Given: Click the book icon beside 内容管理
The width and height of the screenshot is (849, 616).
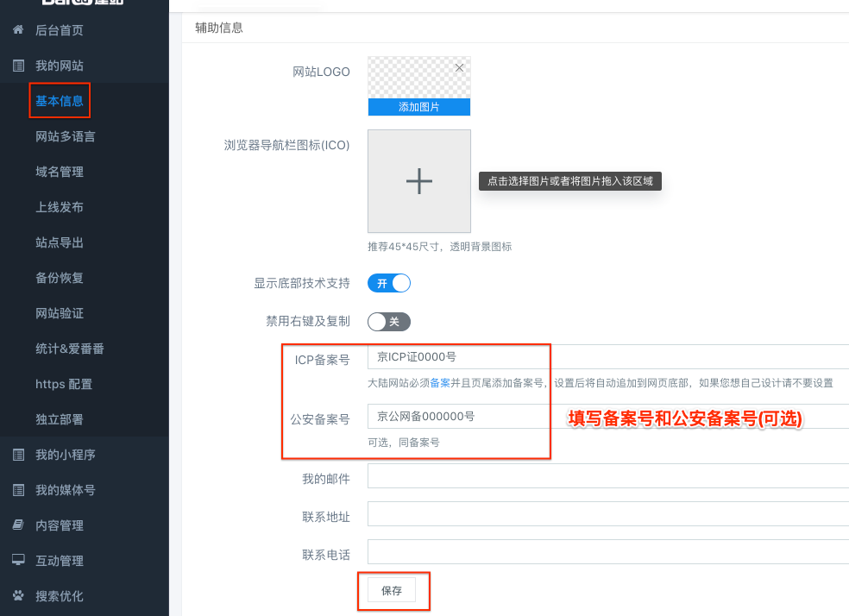Looking at the screenshot, I should pyautogui.click(x=18, y=525).
